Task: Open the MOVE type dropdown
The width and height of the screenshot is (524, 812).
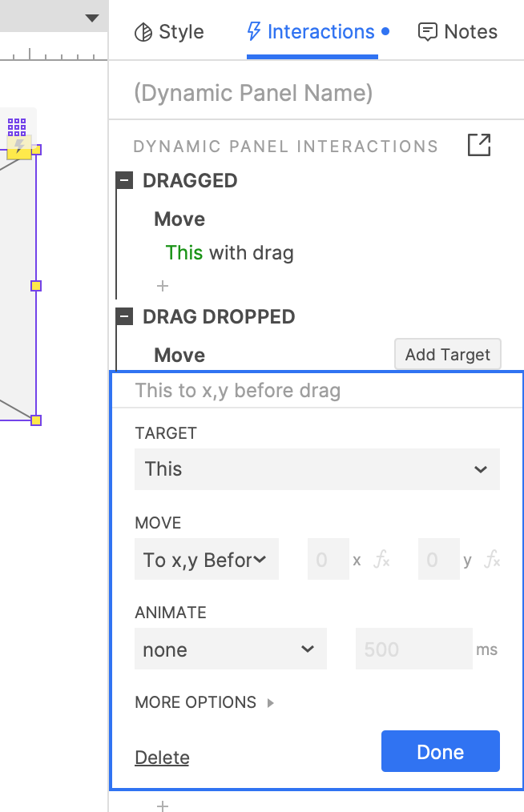Action: point(206,560)
